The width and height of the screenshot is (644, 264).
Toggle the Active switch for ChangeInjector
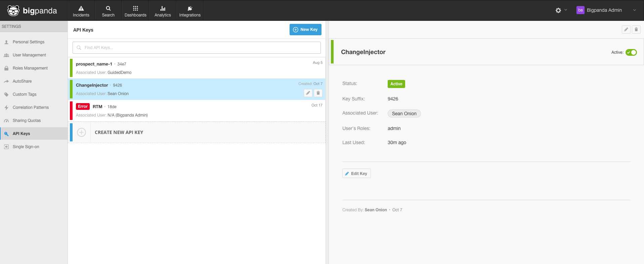click(x=631, y=52)
